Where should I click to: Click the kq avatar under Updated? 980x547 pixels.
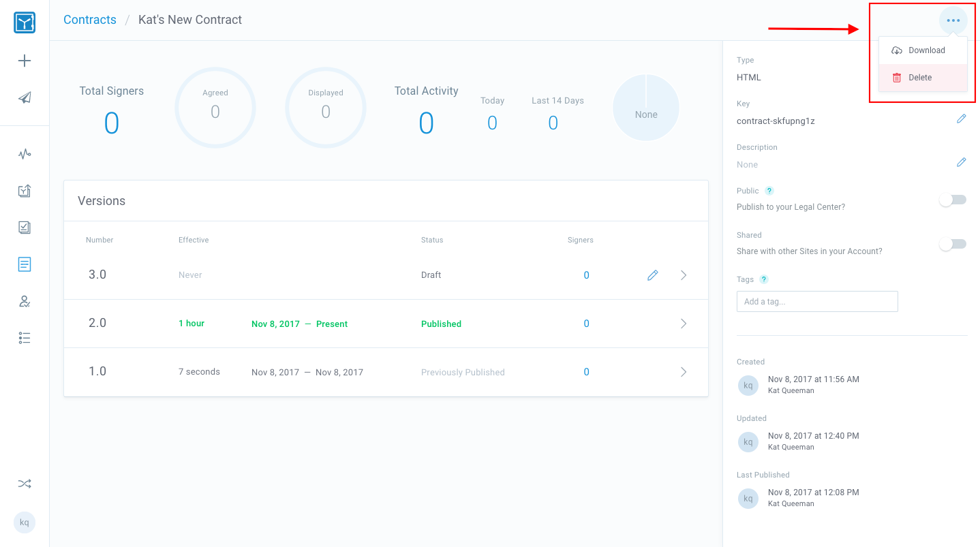point(748,441)
